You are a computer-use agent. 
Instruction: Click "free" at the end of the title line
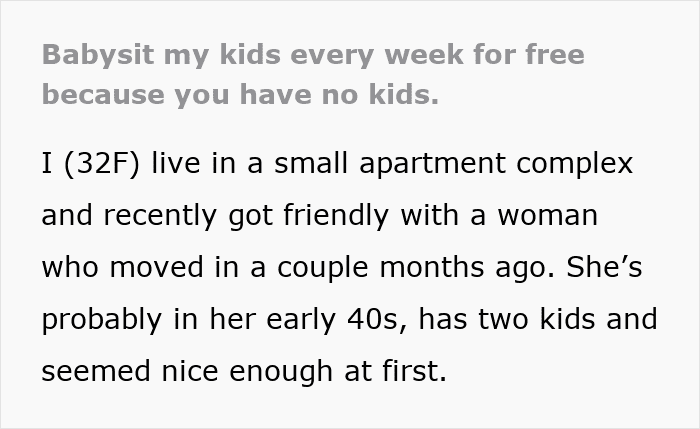555,54
